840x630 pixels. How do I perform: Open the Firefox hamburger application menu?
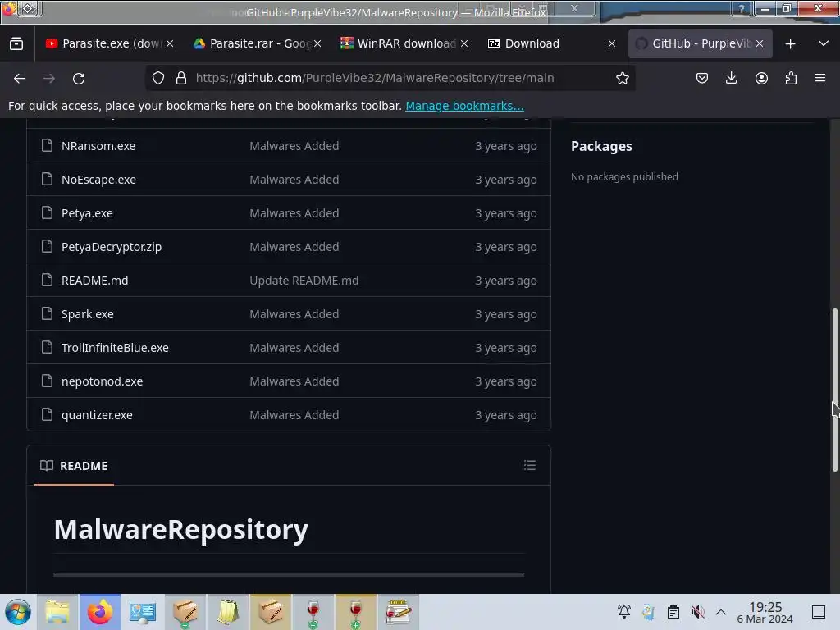pos(820,78)
